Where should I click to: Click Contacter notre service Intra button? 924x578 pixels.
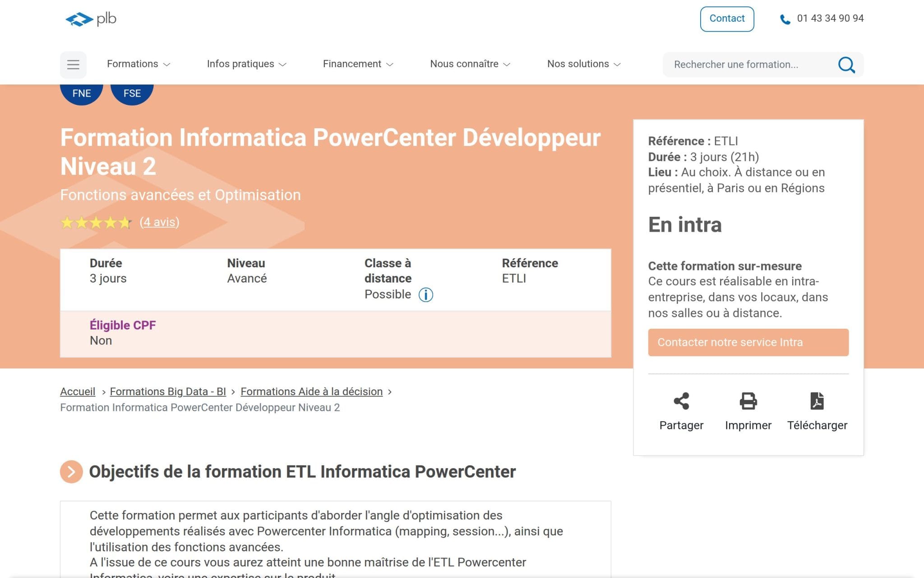point(748,342)
